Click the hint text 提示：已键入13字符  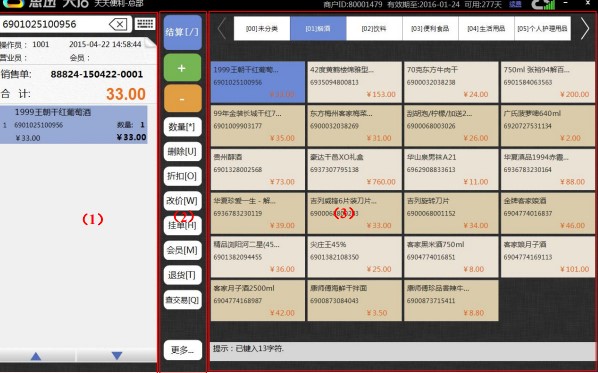248,348
